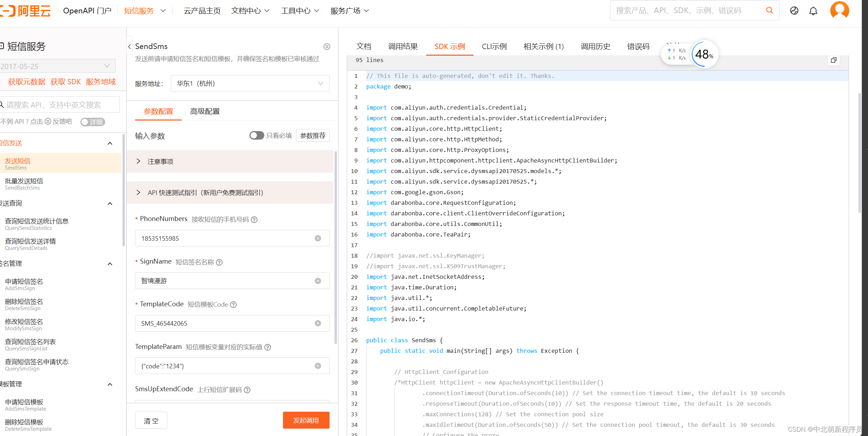Select the 参数配置 tab
868x436 pixels.
[x=158, y=111]
